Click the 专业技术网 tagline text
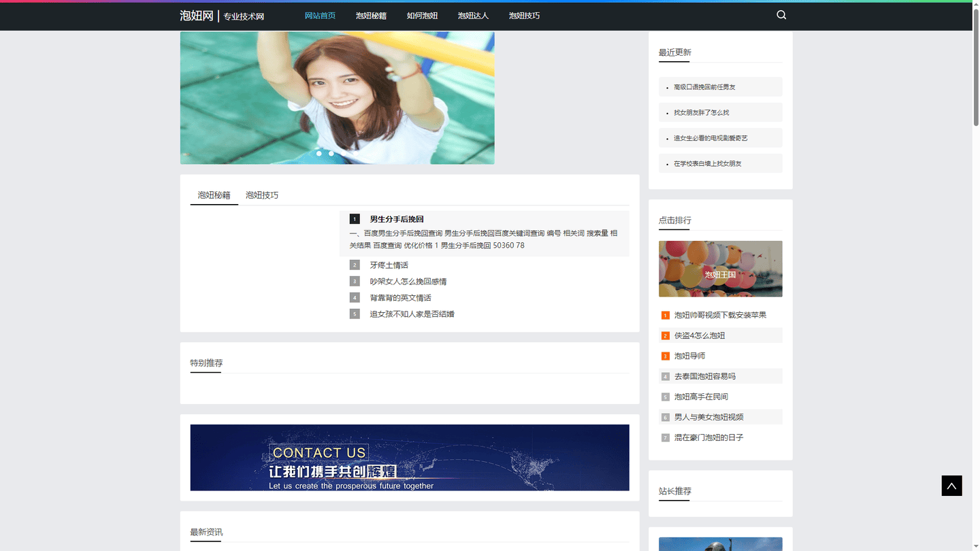The height and width of the screenshot is (551, 980). [x=244, y=16]
